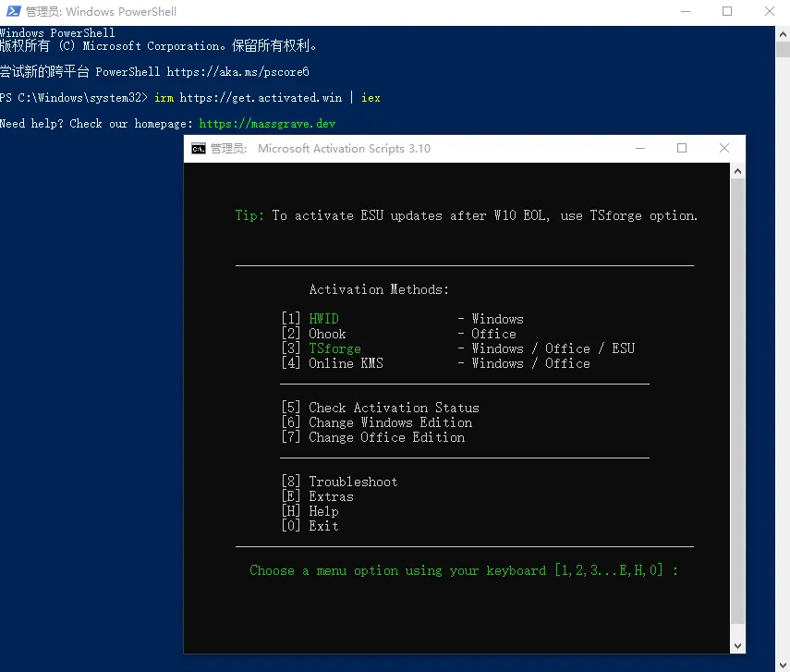Click the green 'Tip:' label
Viewport: 790px width, 672px height.
pos(249,215)
